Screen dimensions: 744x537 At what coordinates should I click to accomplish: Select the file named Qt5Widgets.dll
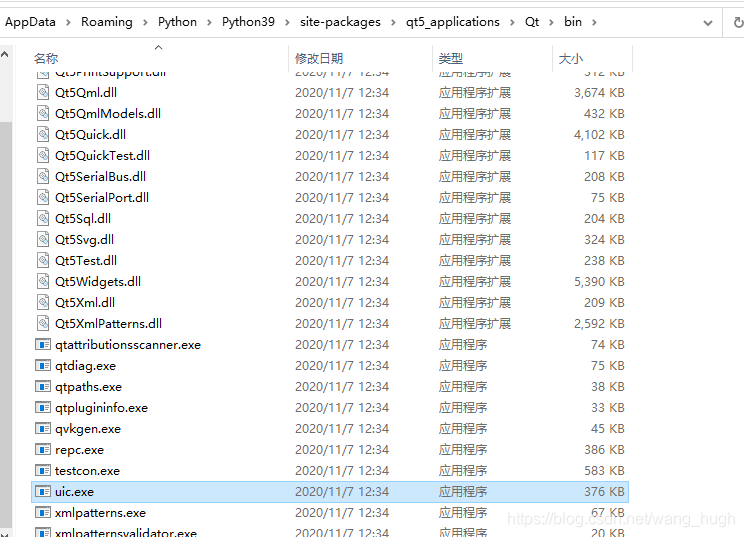tap(98, 281)
